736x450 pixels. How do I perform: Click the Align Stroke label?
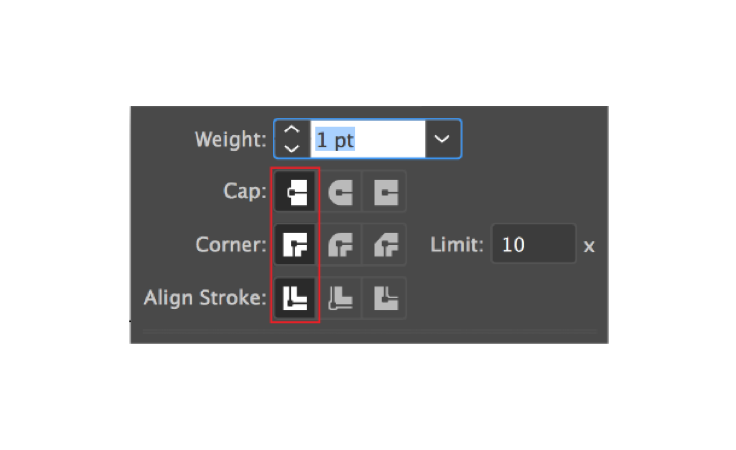point(205,297)
